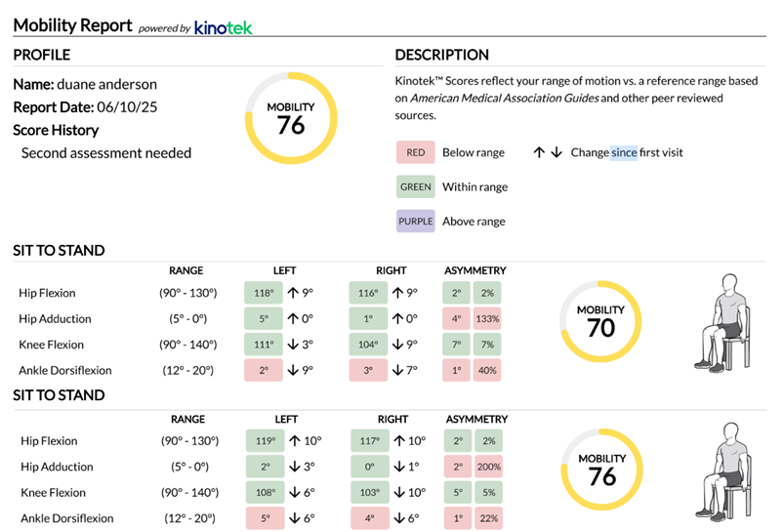Click the PURPLE above range swatch

pyautogui.click(x=416, y=221)
